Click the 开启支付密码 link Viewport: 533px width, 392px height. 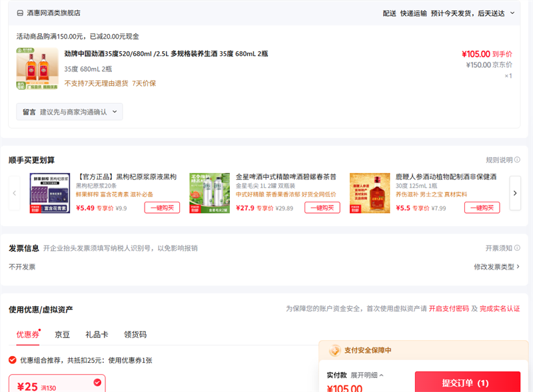pyautogui.click(x=448, y=309)
